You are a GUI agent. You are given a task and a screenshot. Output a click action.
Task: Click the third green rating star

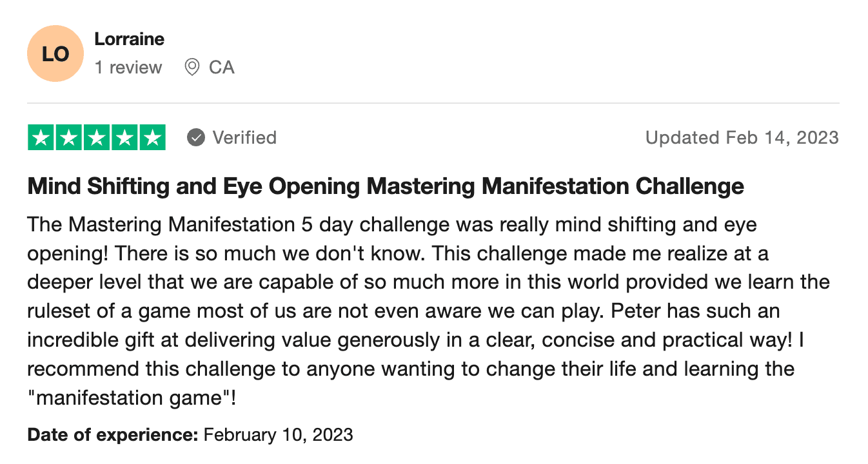click(97, 137)
